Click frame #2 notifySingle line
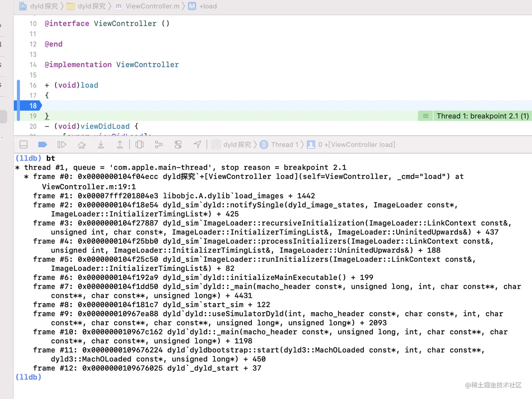Viewport: 532px width, 399px height. click(x=245, y=210)
